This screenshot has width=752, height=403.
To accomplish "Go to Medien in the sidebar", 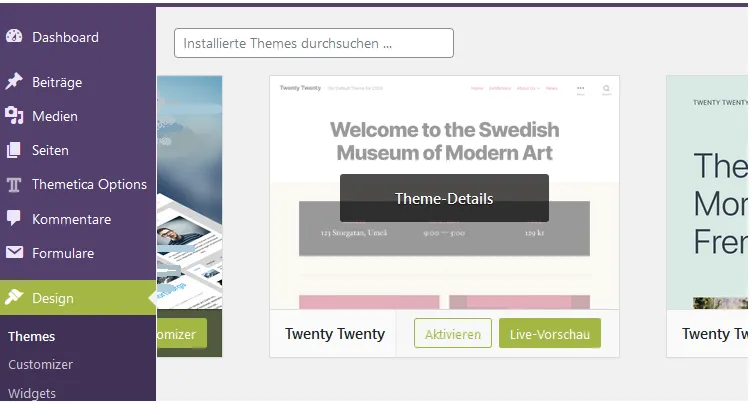I will 78,116.
